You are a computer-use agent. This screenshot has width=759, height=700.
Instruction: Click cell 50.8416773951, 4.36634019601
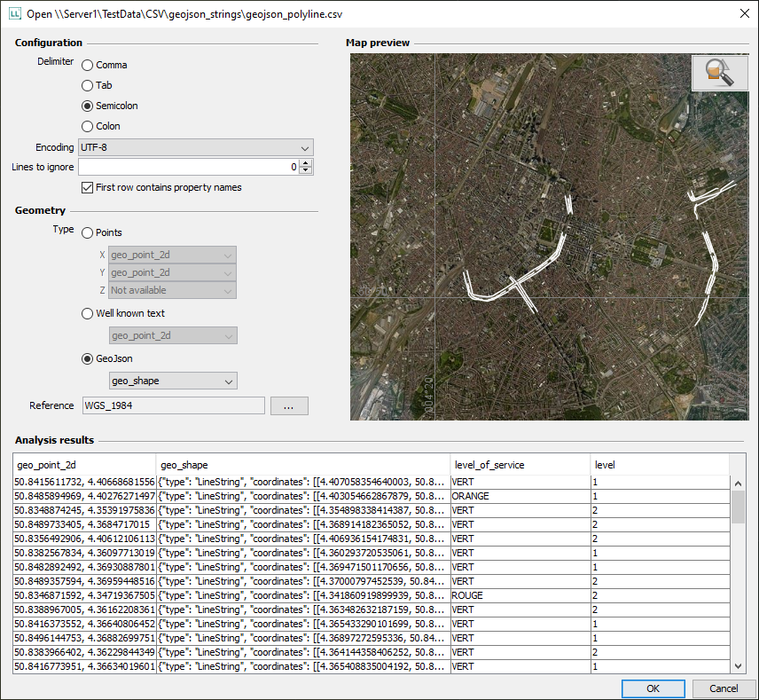(x=84, y=666)
